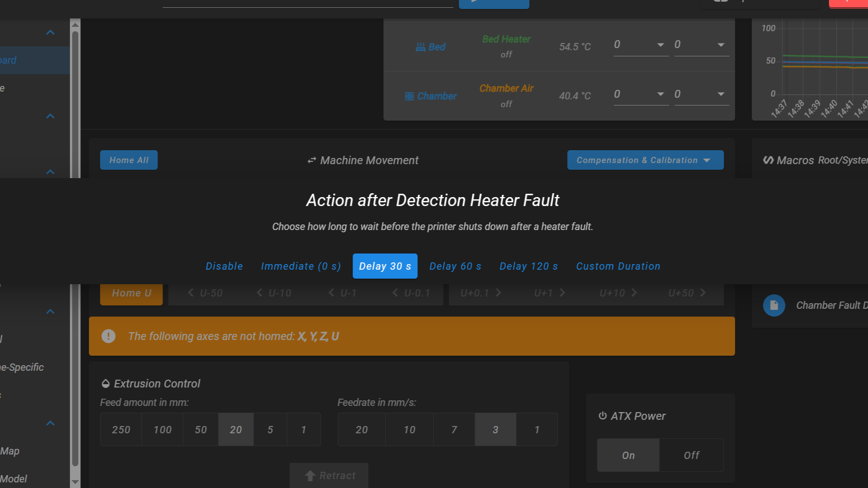The width and height of the screenshot is (868, 488).
Task: Move U axis by +50
Action: tap(687, 293)
